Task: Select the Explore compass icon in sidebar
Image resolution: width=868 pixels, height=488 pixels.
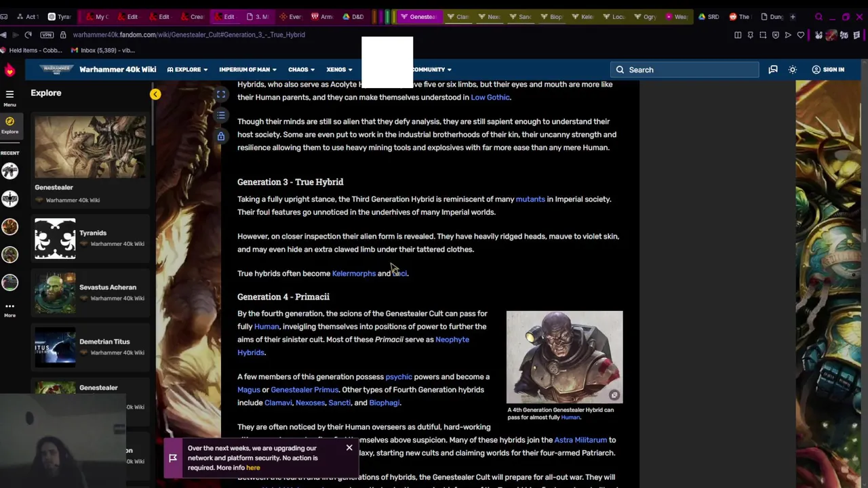Action: click(x=9, y=125)
